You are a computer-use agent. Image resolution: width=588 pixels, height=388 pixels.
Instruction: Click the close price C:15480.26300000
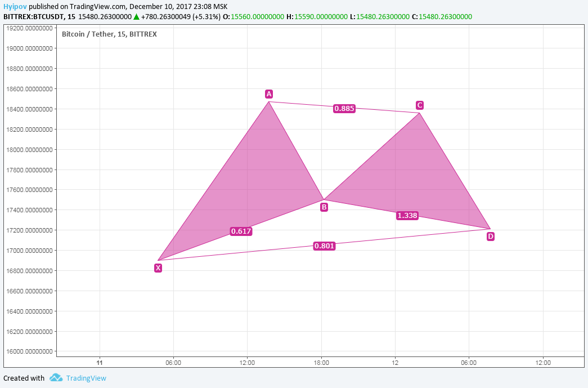point(442,16)
